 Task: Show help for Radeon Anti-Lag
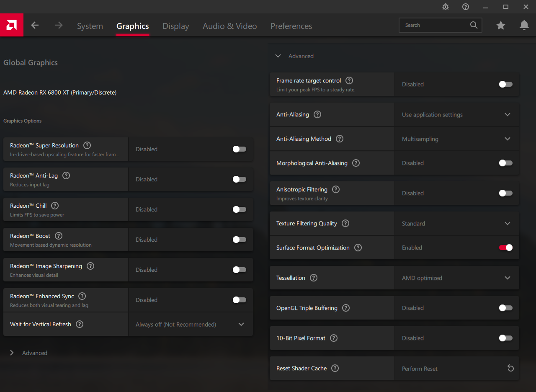tap(66, 175)
